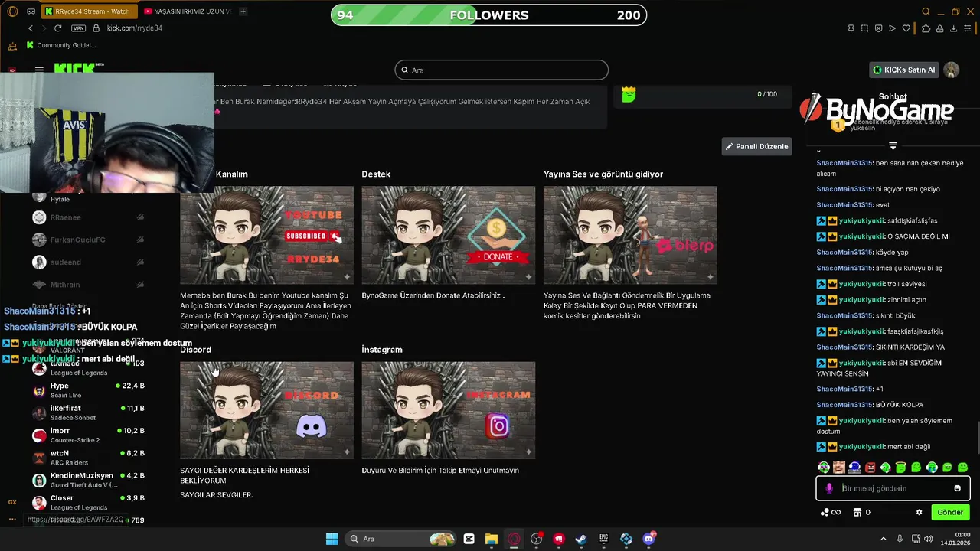
Task: Open the Destek donate panel thumbnail
Action: [x=448, y=235]
